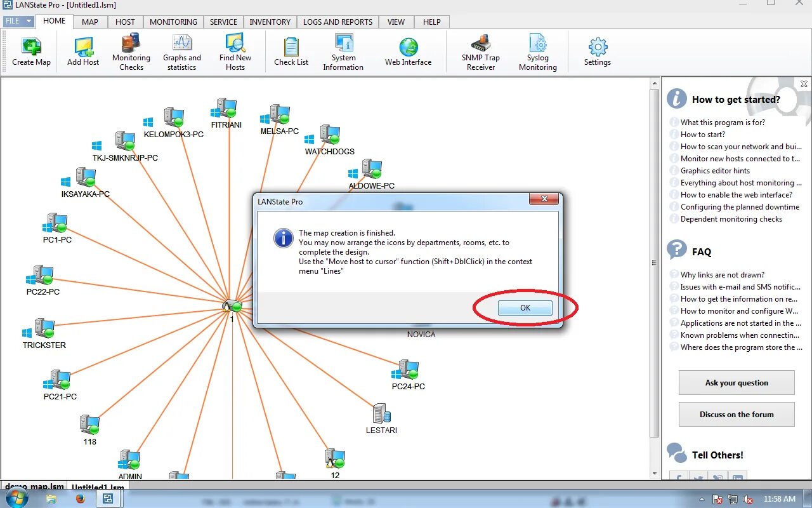Open the Web Interface tool
Image resolution: width=812 pixels, height=508 pixels.
(408, 52)
